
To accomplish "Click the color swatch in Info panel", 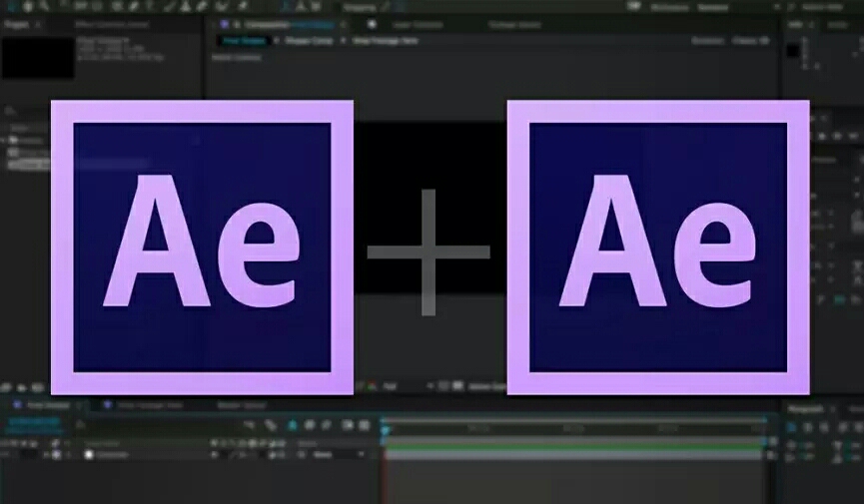I will [x=792, y=49].
